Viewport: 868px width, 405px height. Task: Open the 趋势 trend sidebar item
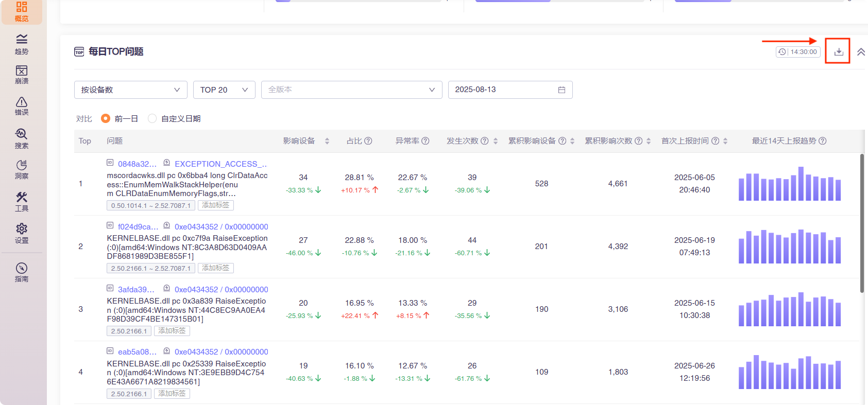[x=22, y=44]
